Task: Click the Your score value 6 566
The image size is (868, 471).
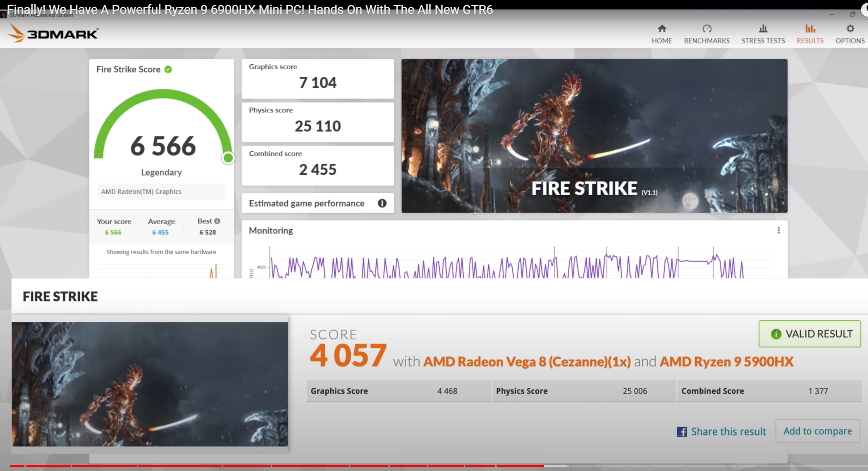Action: 113,232
